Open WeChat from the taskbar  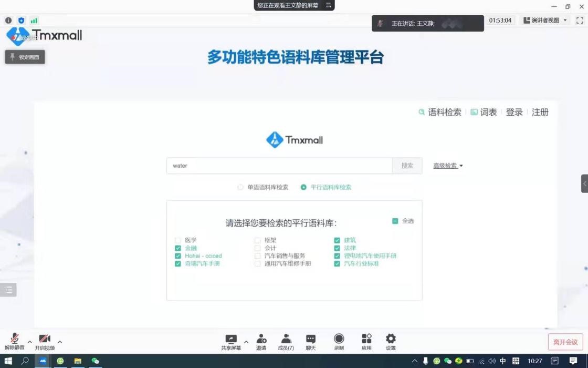point(95,361)
